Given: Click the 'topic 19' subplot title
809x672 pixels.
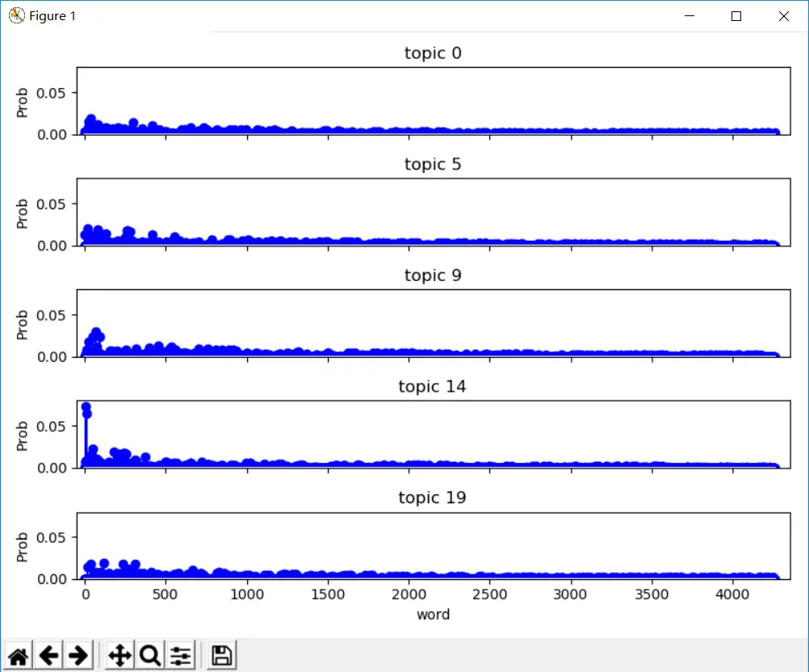Looking at the screenshot, I should [x=433, y=498].
